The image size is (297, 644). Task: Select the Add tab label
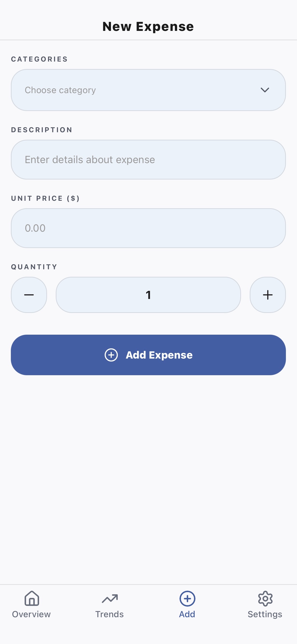click(187, 614)
